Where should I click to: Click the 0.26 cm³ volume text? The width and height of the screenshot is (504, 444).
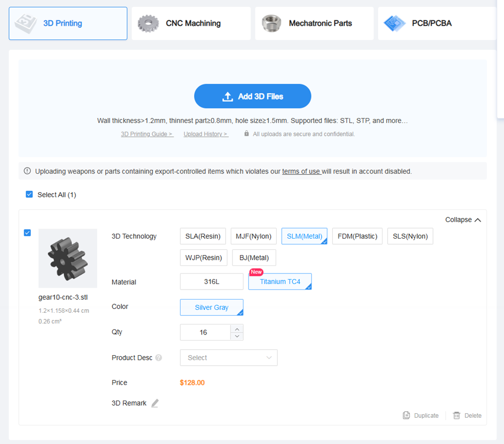[x=50, y=321]
